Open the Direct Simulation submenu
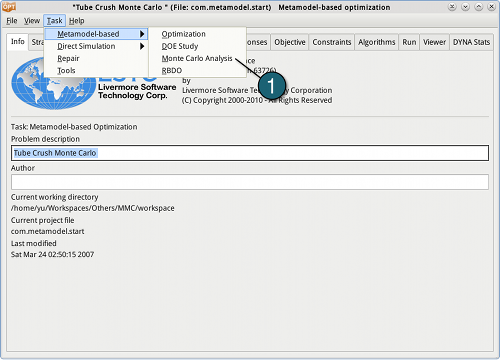 tap(96, 46)
